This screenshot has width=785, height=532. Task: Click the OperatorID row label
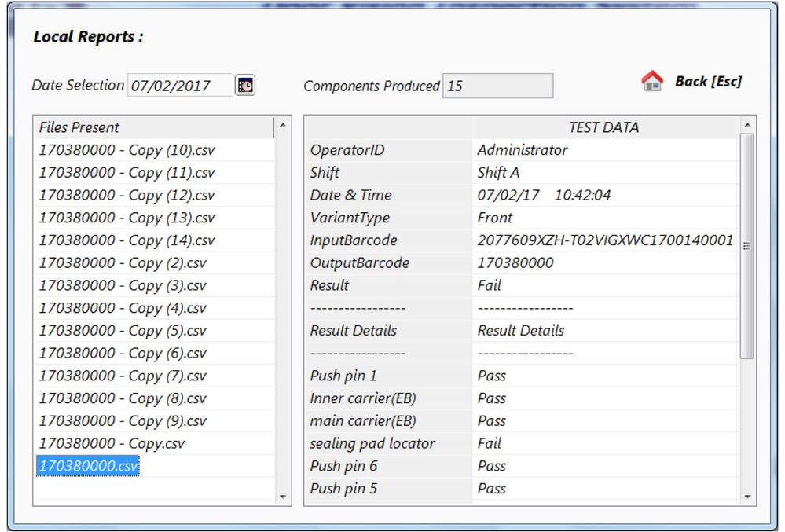click(347, 150)
